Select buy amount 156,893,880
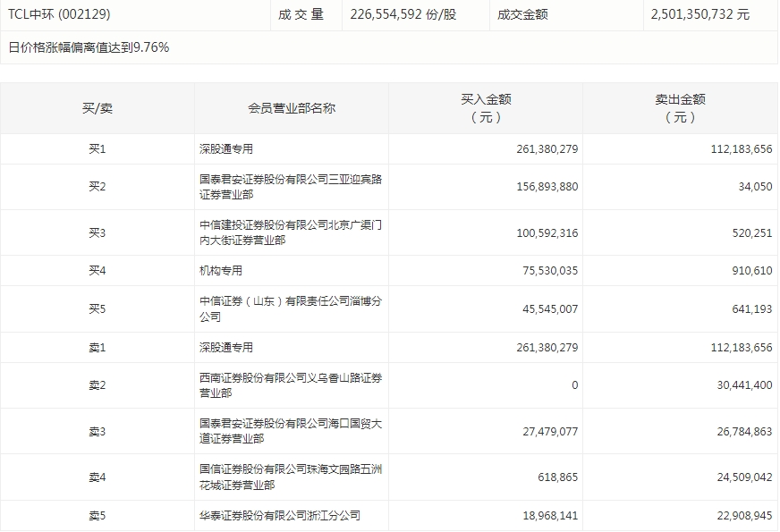Image resolution: width=780 pixels, height=532 pixels. (547, 187)
